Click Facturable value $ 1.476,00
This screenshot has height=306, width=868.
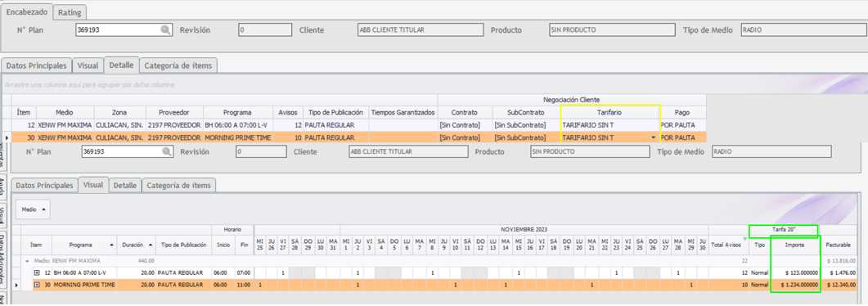(839, 272)
